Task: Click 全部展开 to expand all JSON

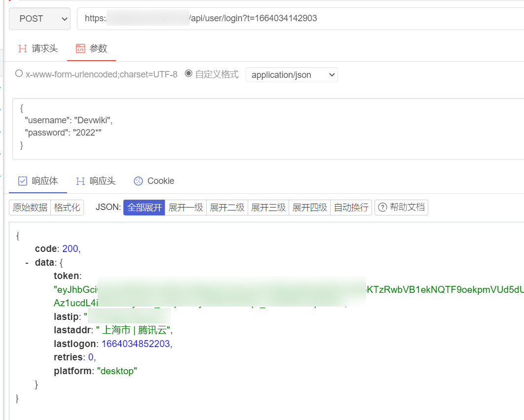Action: [144, 207]
